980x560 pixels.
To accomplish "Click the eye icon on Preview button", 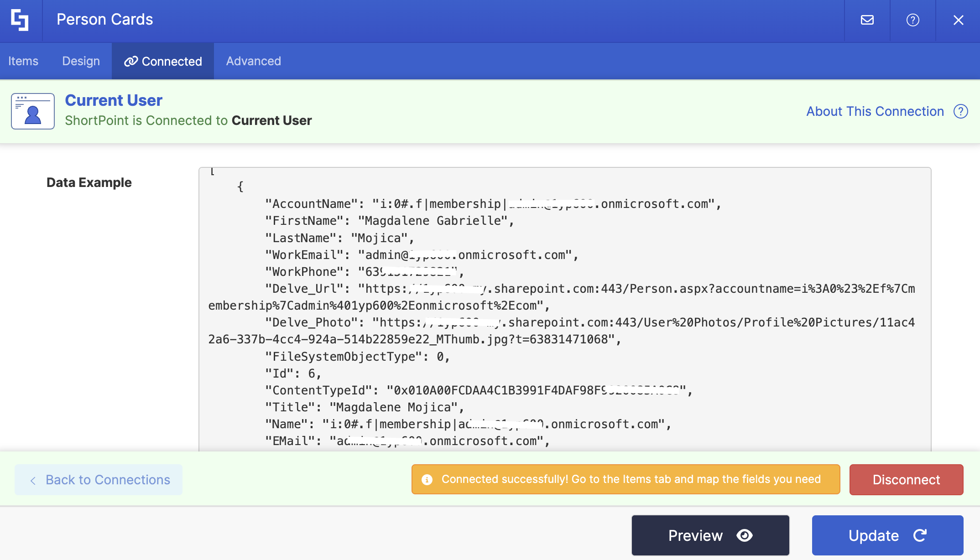I will point(745,535).
